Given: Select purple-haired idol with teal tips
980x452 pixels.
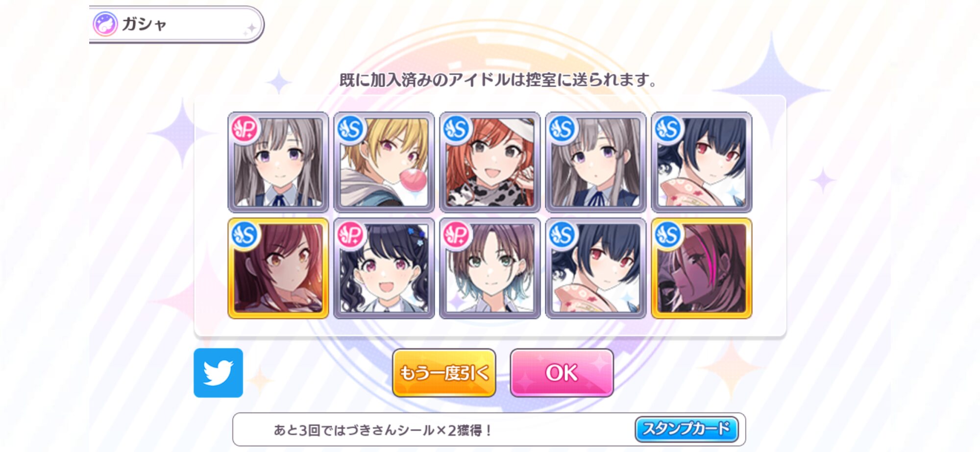Looking at the screenshot, I should pyautogui.click(x=490, y=268).
